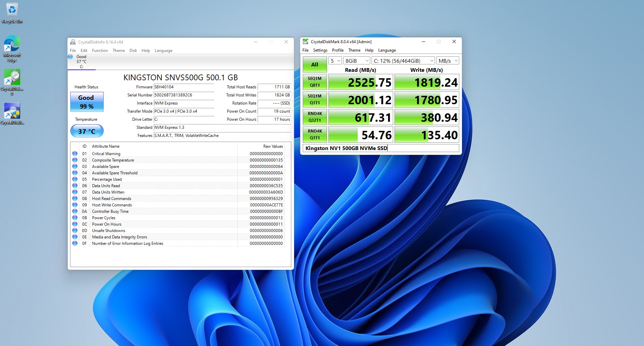
Task: Open the Function menu in CrystalDiskInfo
Action: pyautogui.click(x=100, y=51)
